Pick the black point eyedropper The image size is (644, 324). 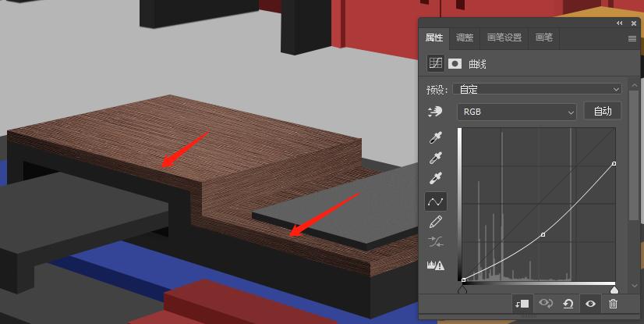[435, 138]
